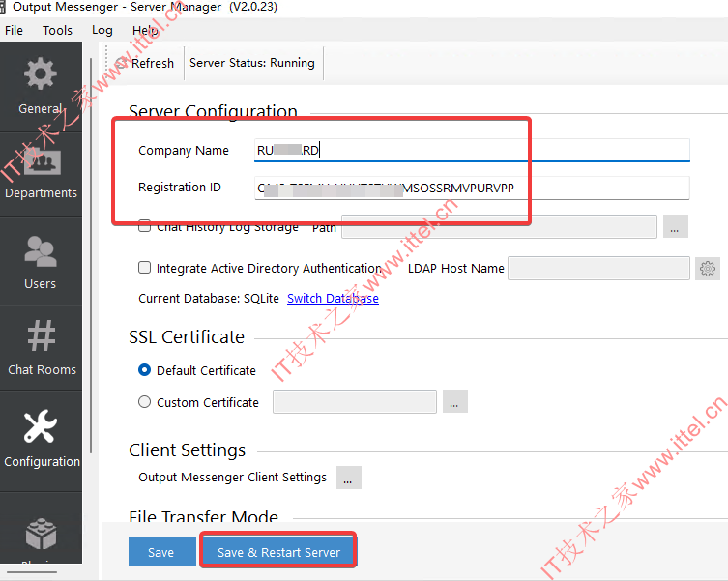Select Default Certificate radio option
The image size is (728, 581).
pos(144,370)
